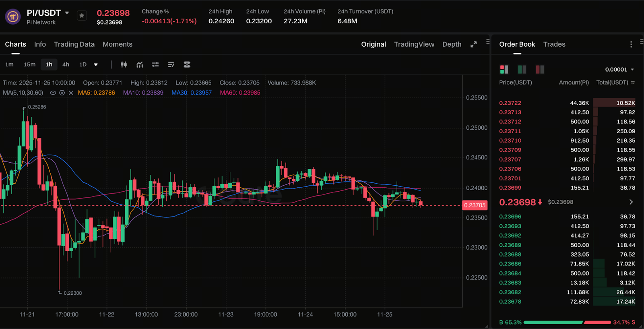644x329 pixels.
Task: Click the drag handle icon beside the chart panel
Action: 488,41
